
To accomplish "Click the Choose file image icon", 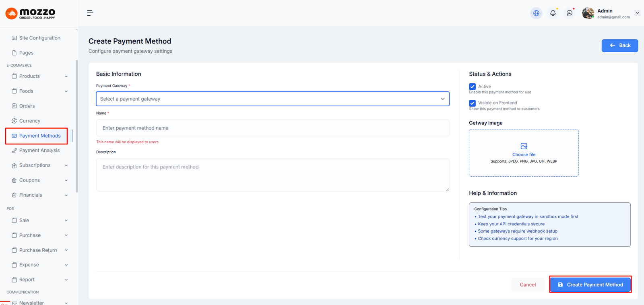I will (524, 146).
